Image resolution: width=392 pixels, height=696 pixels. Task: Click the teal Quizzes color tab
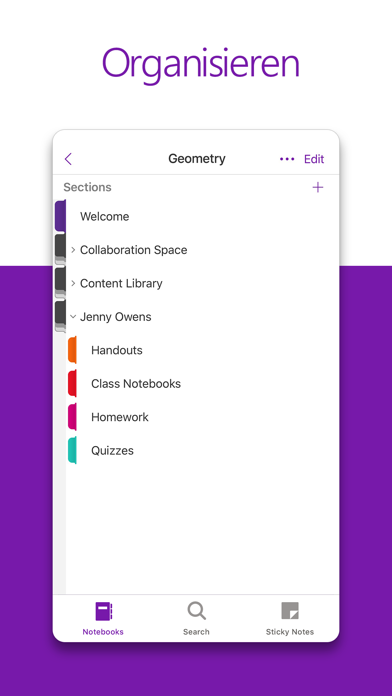coord(72,450)
